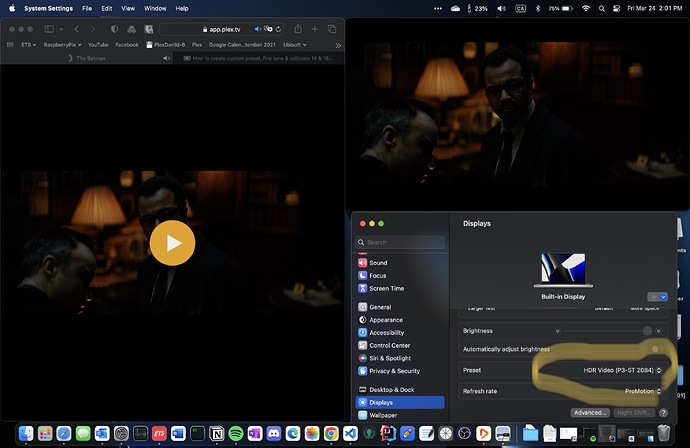690x448 pixels.
Task: Select Wallpaper in settings sidebar
Action: (400, 415)
